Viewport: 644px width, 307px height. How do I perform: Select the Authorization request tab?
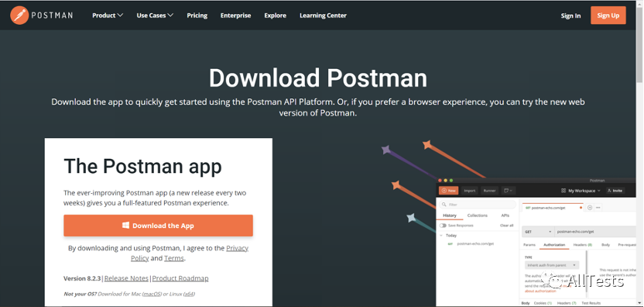(554, 245)
